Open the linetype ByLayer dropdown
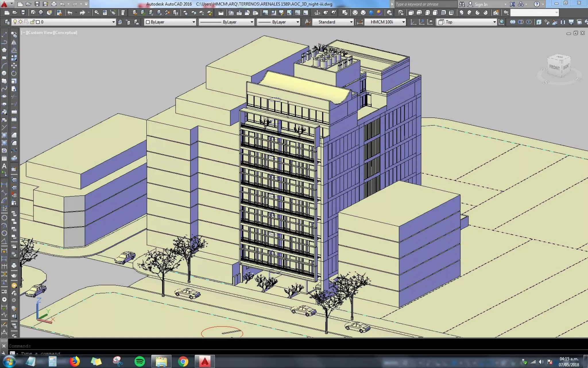588x368 pixels. pyautogui.click(x=252, y=22)
